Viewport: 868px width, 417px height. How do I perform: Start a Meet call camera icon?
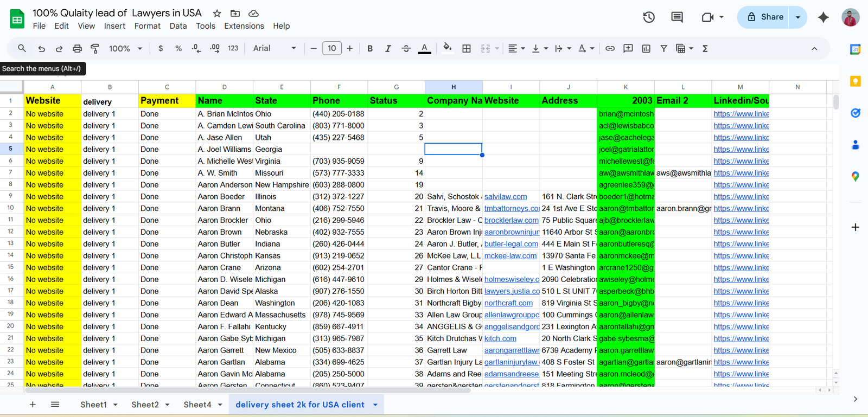[707, 17]
